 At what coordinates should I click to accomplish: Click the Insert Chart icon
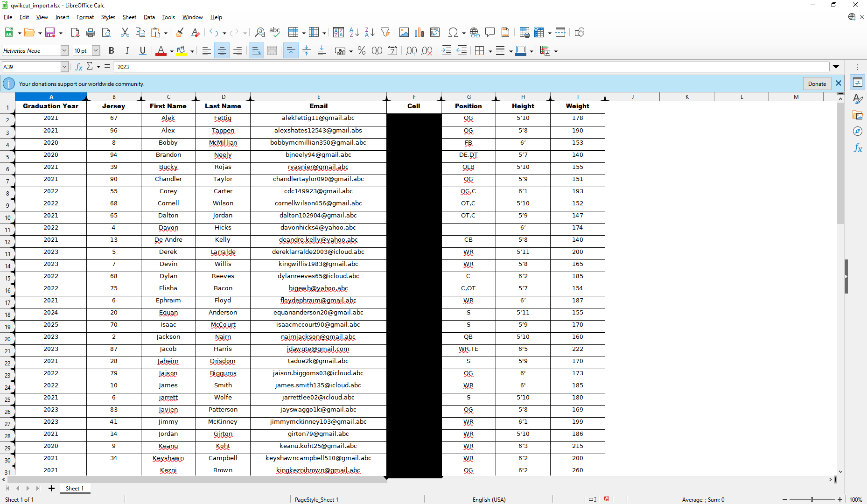coord(419,32)
